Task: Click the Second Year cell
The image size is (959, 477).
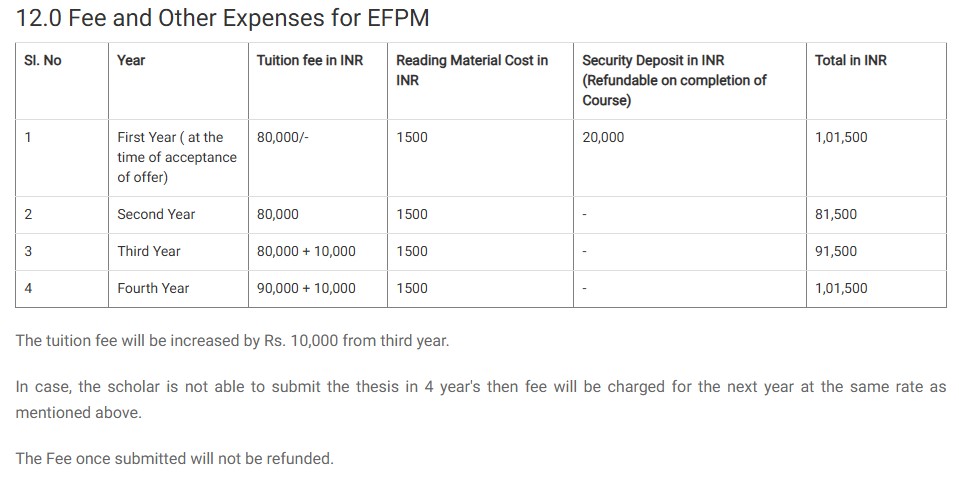Action: [156, 215]
